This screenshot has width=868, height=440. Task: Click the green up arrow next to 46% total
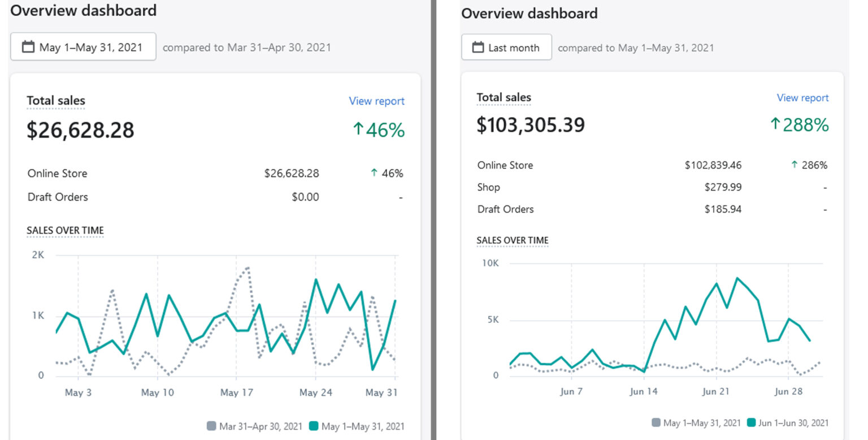point(358,130)
